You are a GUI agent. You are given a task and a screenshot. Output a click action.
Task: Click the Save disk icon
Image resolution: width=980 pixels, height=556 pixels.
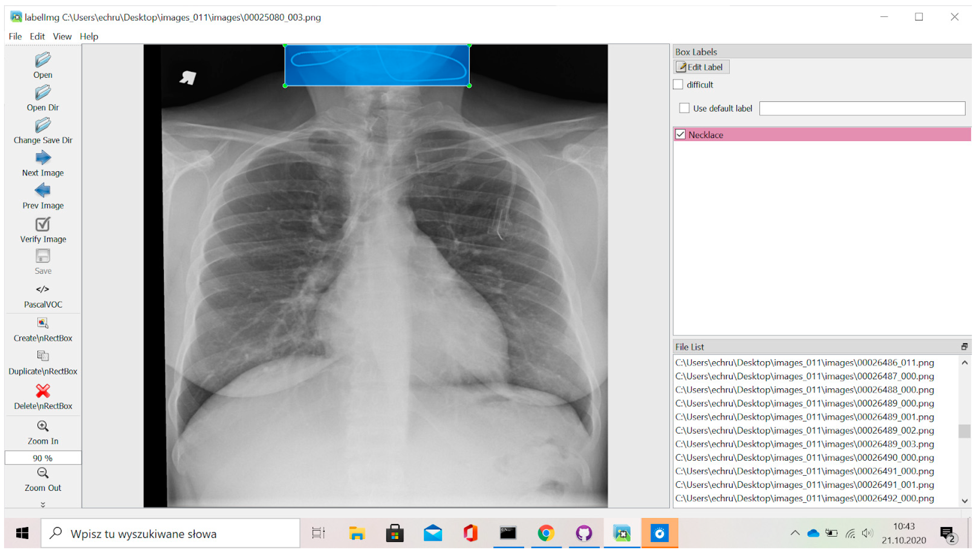(43, 256)
